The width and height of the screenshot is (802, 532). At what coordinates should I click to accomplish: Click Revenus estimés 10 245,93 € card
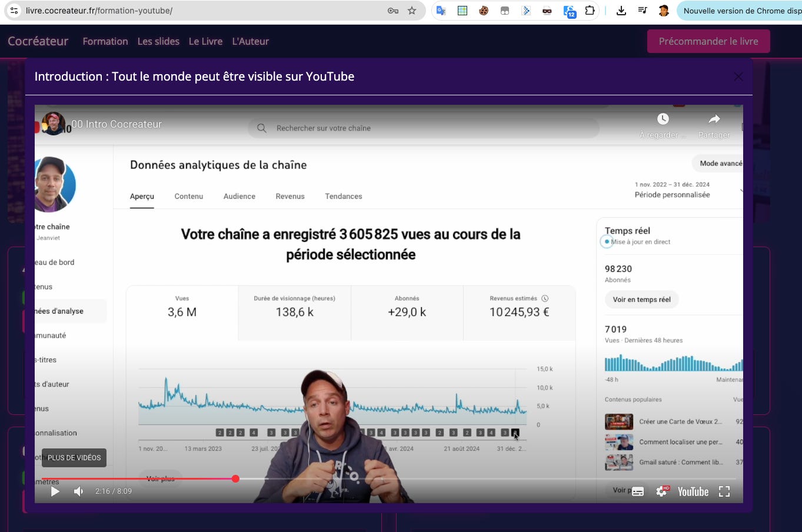click(520, 313)
